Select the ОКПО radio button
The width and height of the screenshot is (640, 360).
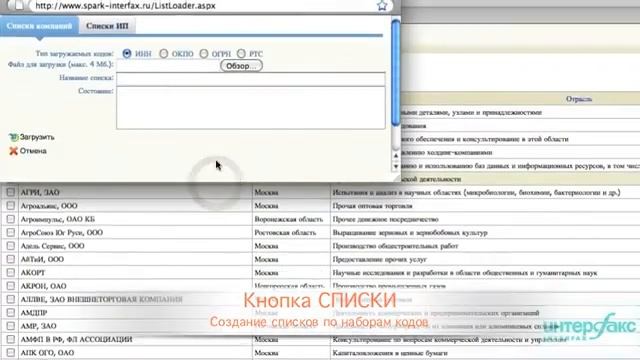tap(164, 53)
